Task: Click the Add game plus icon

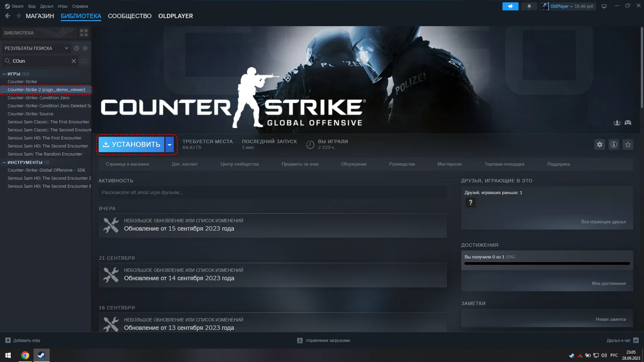Action: coord(8,340)
